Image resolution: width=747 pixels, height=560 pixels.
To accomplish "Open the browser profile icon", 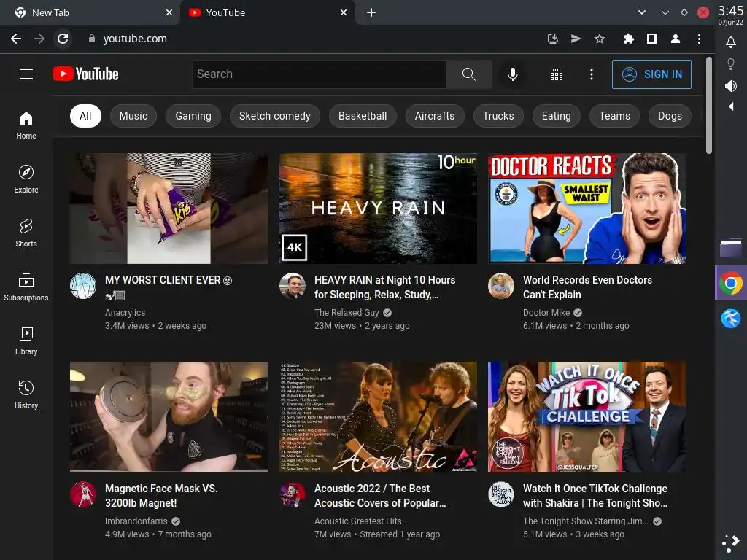I will [676, 39].
